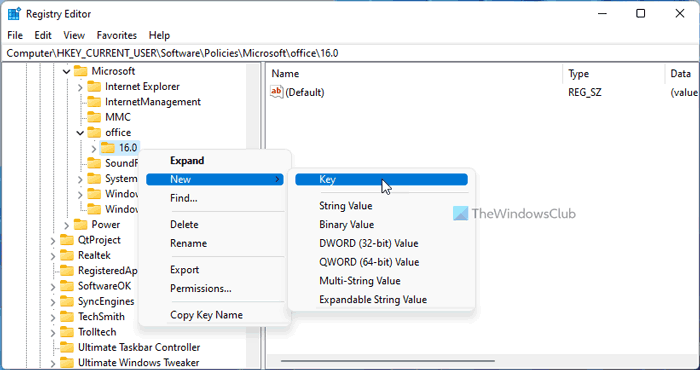The height and width of the screenshot is (370, 700).
Task: Minimize the Registry Editor window
Action: 602,14
